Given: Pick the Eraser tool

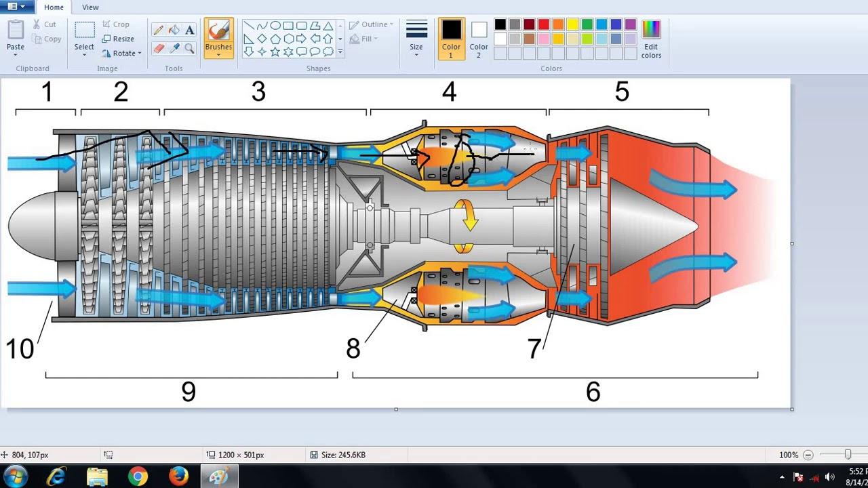Looking at the screenshot, I should (x=158, y=48).
